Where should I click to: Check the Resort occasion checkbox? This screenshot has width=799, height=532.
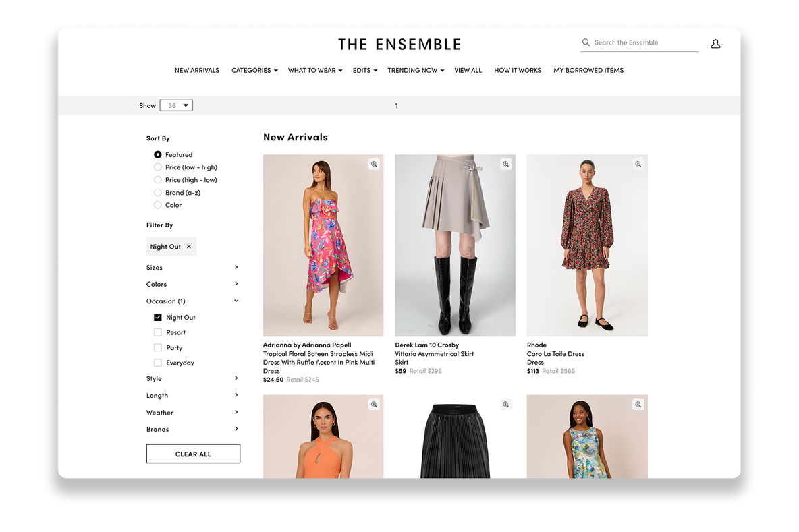(158, 332)
